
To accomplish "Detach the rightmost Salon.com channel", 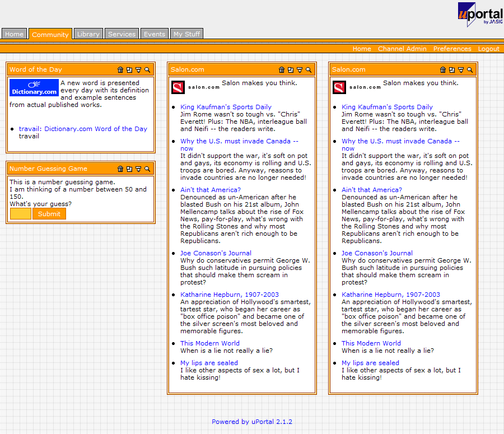I will point(452,70).
